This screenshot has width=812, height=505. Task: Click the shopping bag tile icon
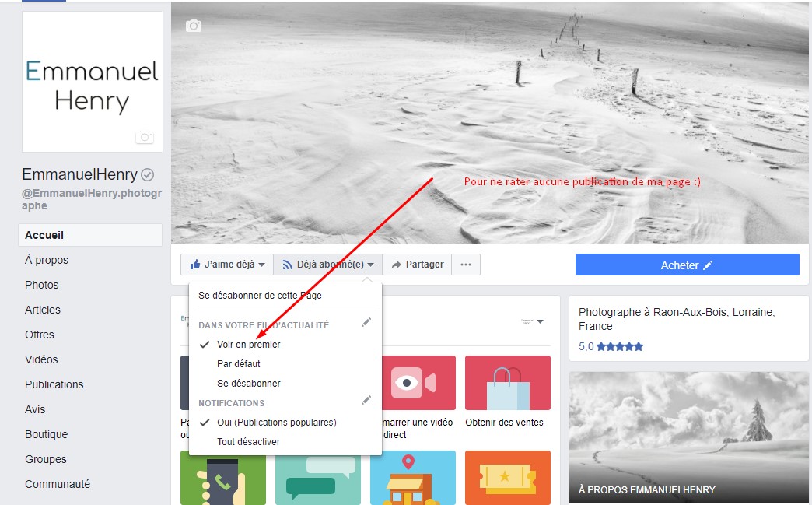pyautogui.click(x=507, y=383)
